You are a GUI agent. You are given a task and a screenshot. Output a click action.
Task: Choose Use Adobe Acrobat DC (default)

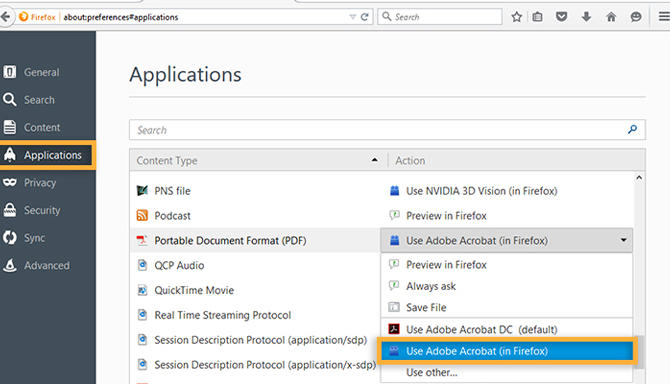coord(506,329)
